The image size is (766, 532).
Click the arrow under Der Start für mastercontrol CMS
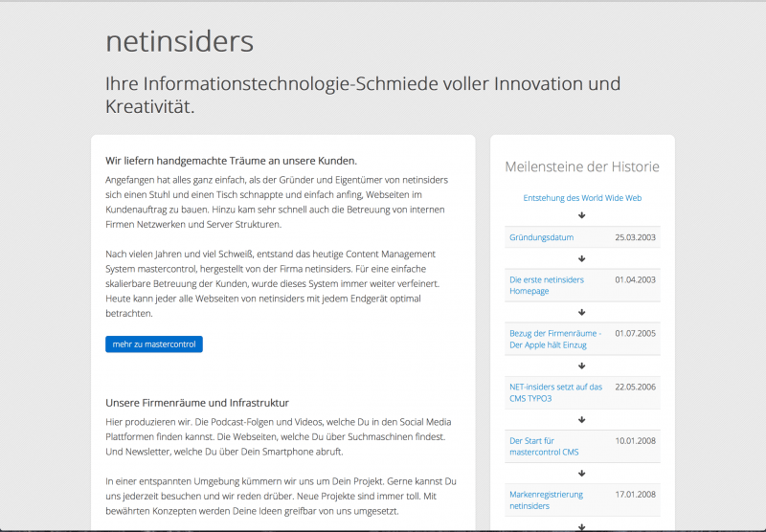pyautogui.click(x=582, y=473)
